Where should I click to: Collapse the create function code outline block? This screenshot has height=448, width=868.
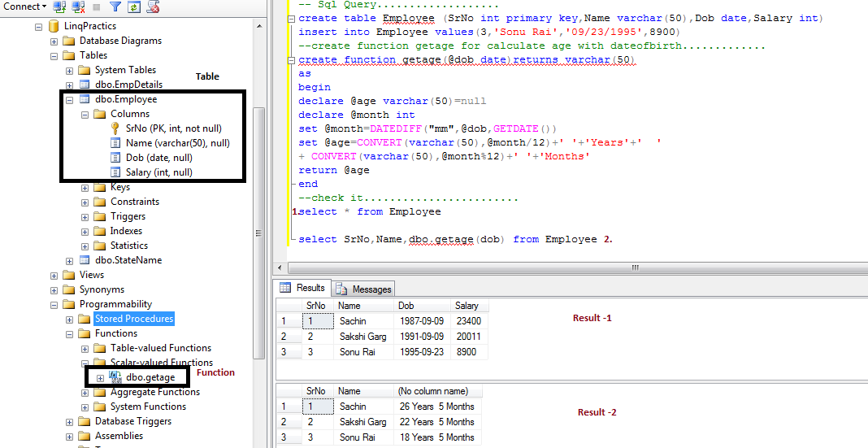click(x=292, y=60)
